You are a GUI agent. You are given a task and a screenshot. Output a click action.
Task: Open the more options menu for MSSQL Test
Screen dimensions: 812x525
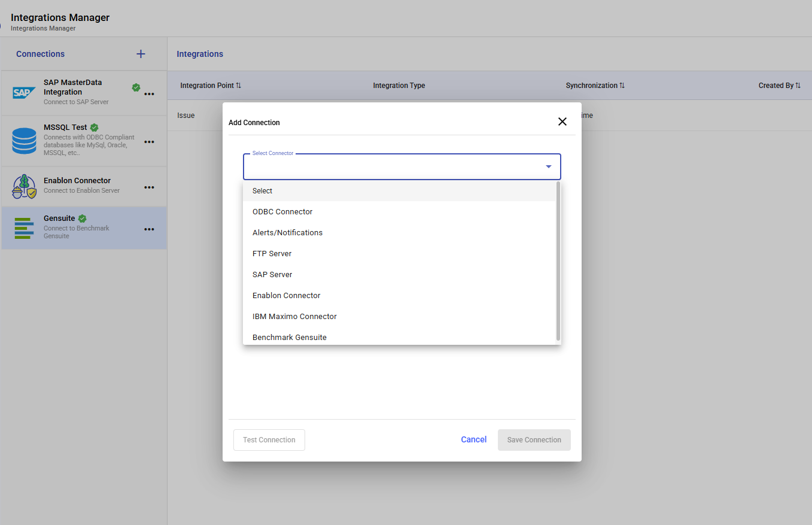click(150, 142)
